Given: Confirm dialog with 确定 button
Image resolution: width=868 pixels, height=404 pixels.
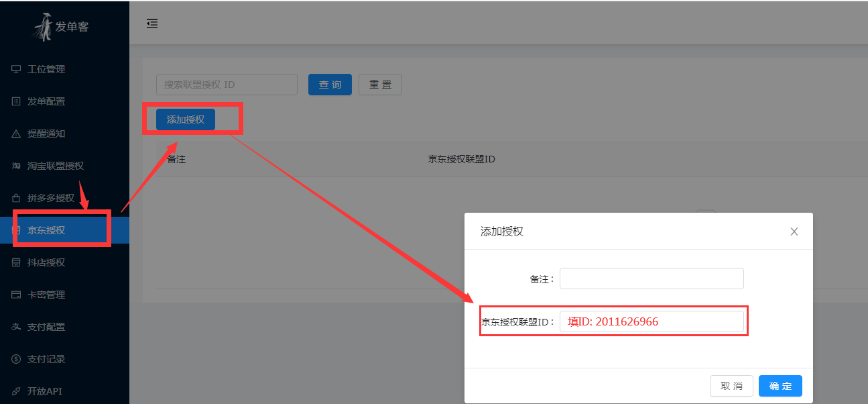Looking at the screenshot, I should click(x=780, y=386).
